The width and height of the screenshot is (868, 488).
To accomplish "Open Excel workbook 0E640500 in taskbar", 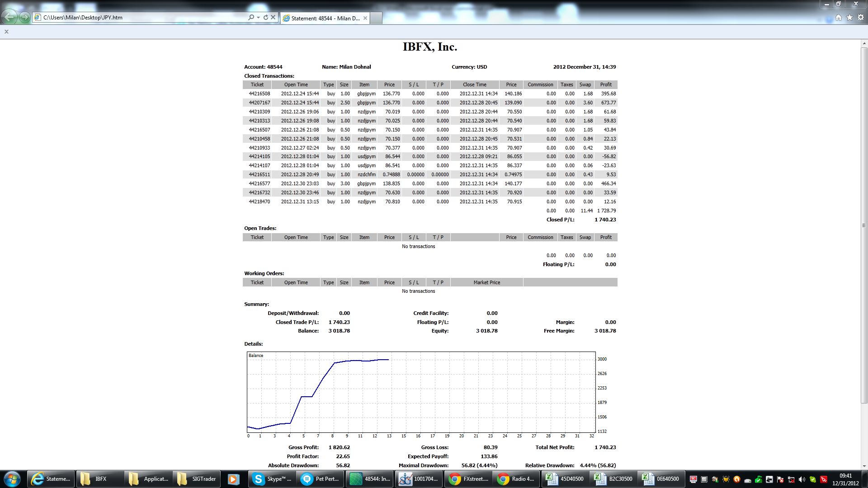I will tap(661, 479).
